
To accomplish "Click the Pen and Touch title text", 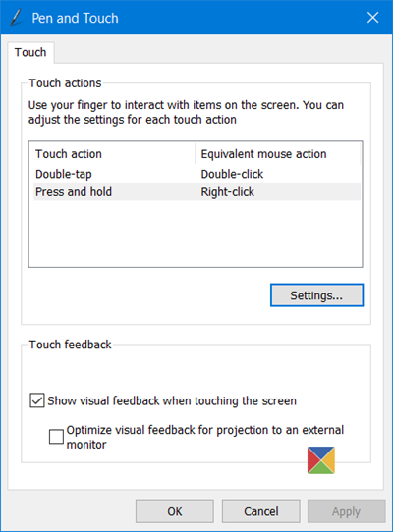I will [75, 18].
